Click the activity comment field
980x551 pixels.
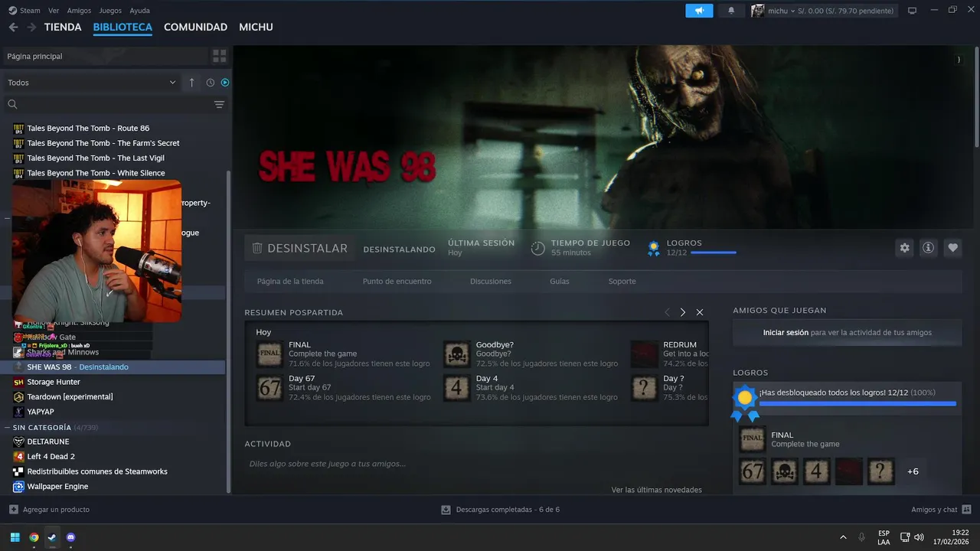pos(475,464)
